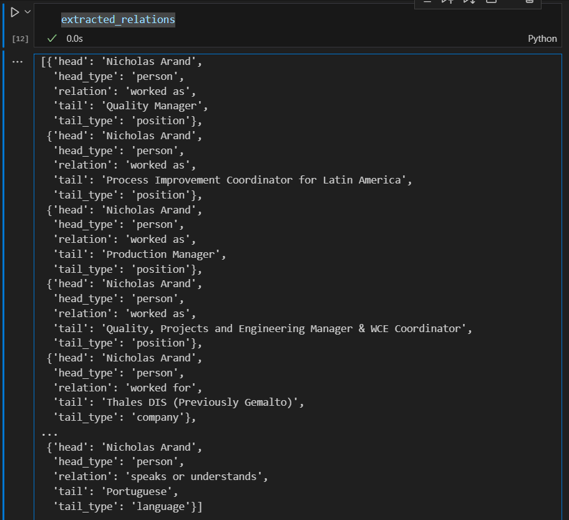The image size is (569, 520).
Task: Click into the extracted_relations code editor
Action: click(298, 19)
